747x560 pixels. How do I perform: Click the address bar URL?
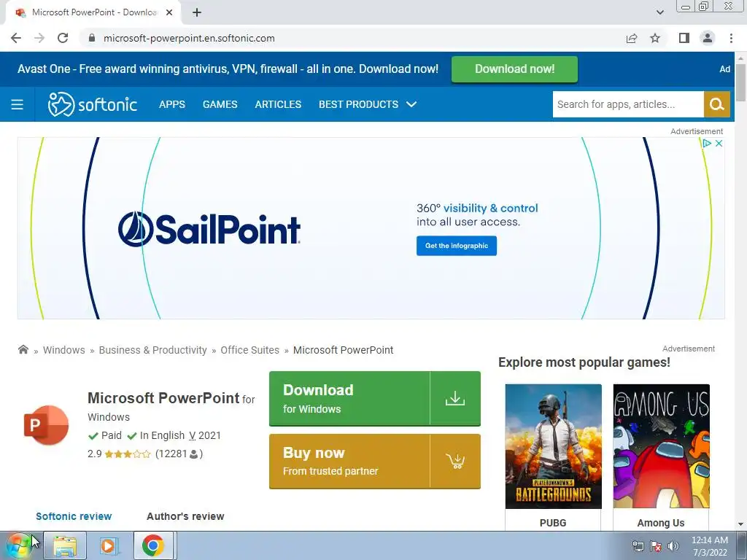[x=189, y=38]
